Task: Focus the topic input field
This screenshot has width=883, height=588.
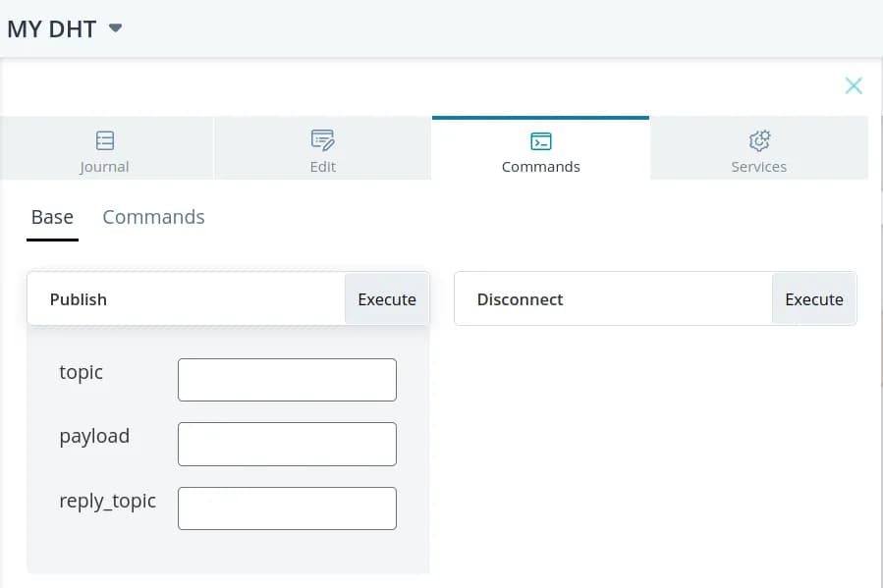Action: coord(287,380)
